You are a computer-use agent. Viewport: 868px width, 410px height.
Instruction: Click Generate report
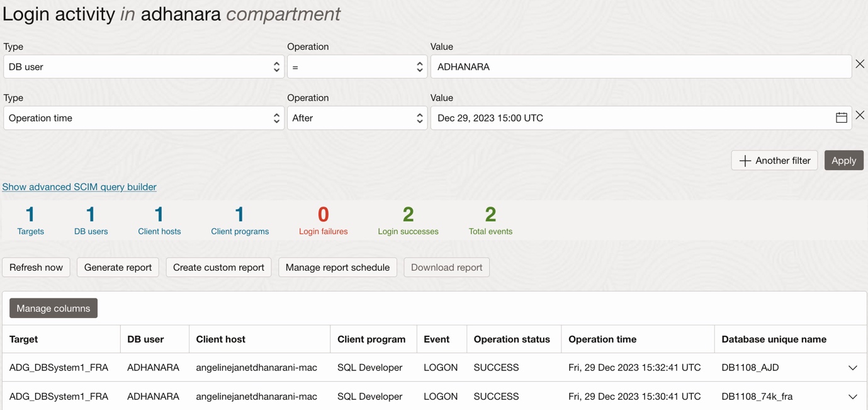pos(117,267)
